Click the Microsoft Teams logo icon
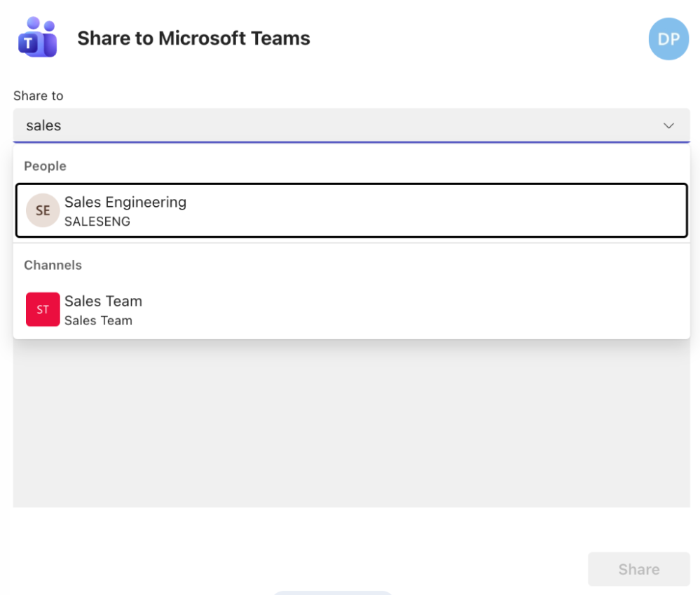This screenshot has height=595, width=700. pyautogui.click(x=38, y=38)
